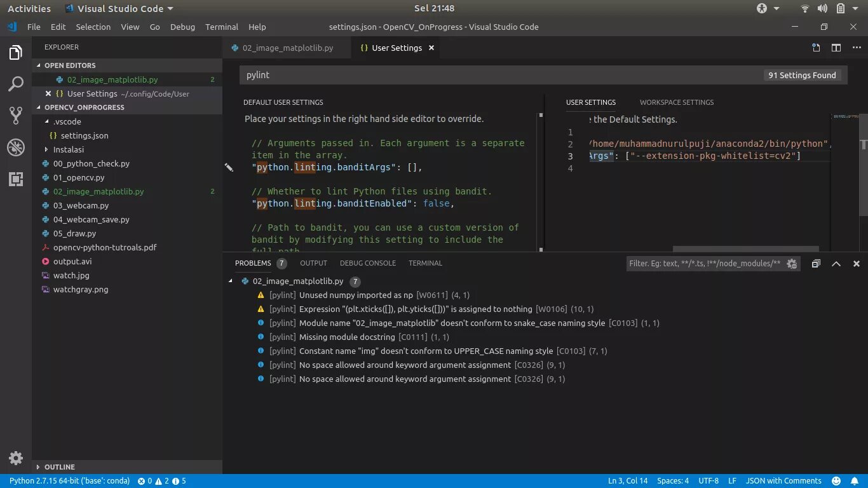The image size is (868, 488).
Task: Collapse the .vscode folder
Action: tap(67, 121)
